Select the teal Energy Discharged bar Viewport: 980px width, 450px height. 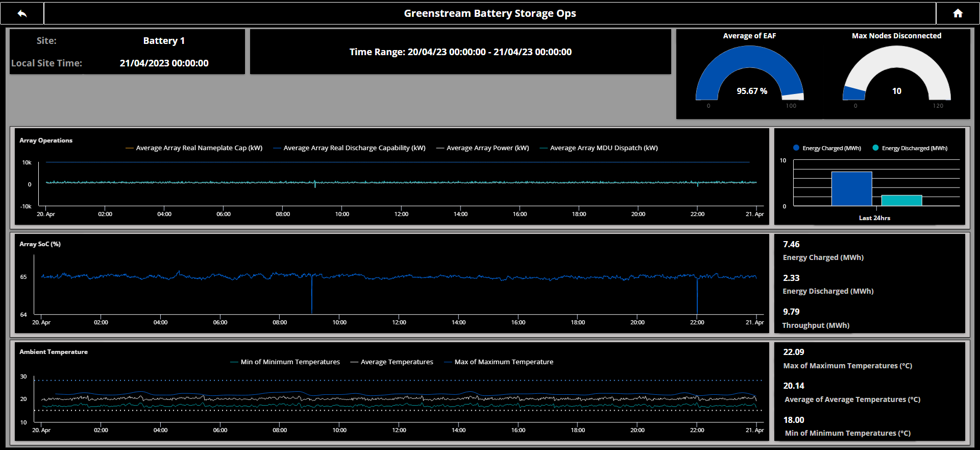901,201
